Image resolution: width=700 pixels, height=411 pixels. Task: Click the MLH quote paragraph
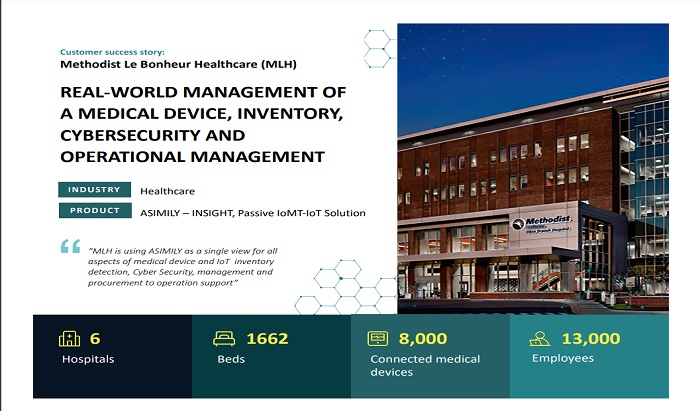tap(183, 267)
